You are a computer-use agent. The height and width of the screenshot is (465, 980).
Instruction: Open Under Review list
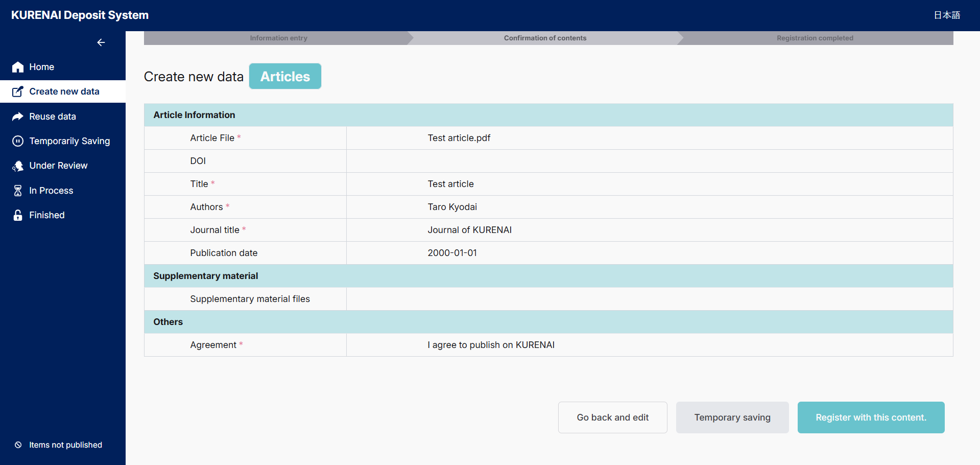[63, 166]
